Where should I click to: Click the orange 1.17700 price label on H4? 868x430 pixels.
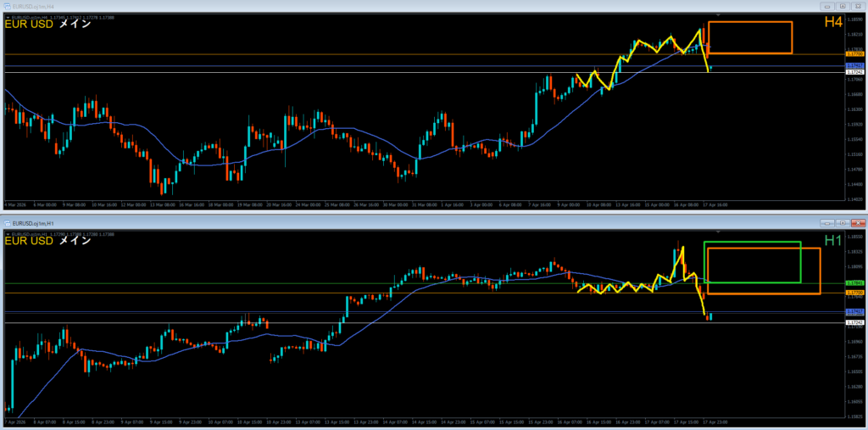pos(855,54)
